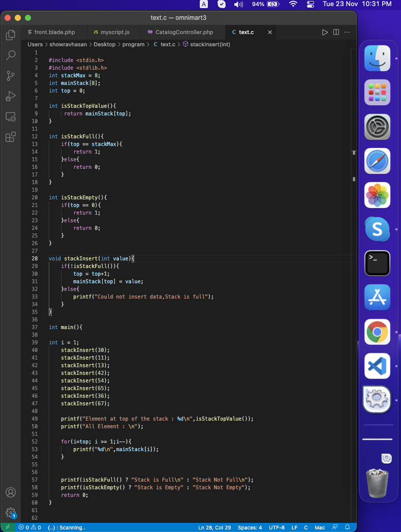Close the text.c editor tab
This screenshot has width=401, height=532.
[270, 32]
